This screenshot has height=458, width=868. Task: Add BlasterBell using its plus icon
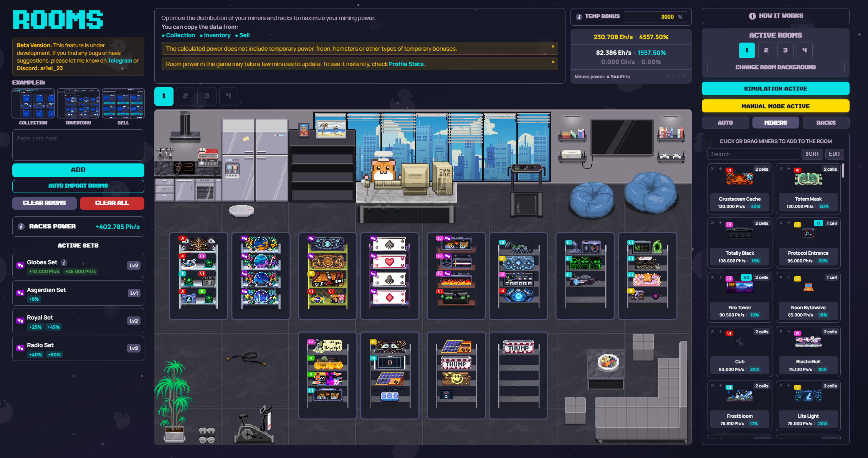click(789, 331)
